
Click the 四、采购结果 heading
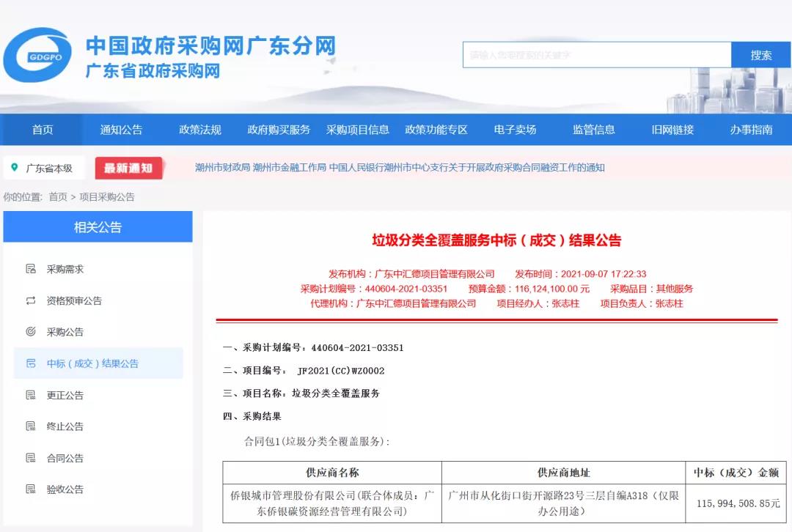tap(252, 416)
